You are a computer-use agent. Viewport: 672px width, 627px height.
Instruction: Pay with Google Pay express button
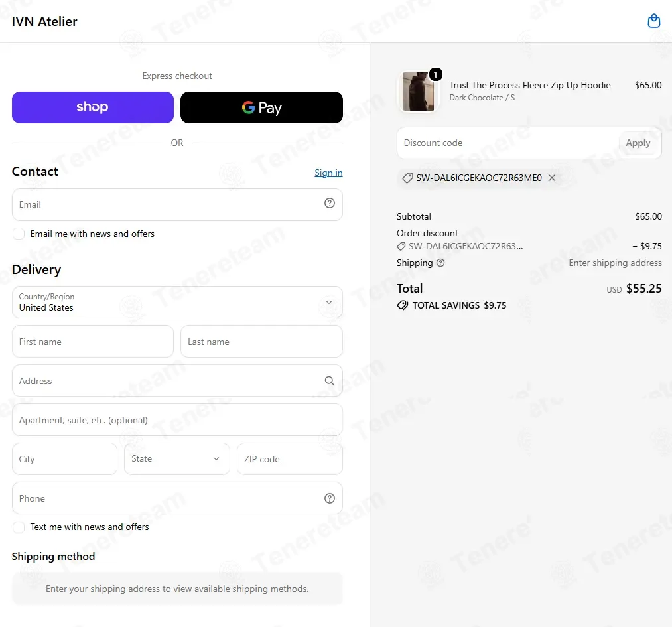261,107
